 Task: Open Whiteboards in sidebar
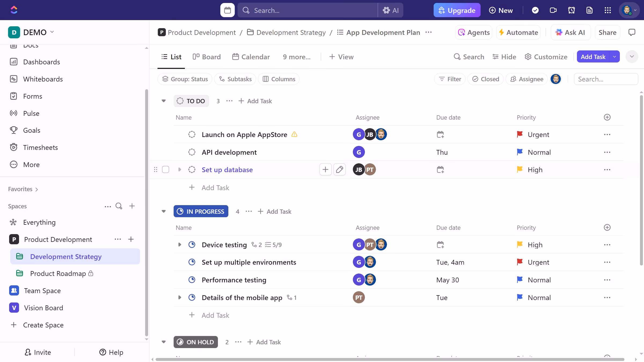43,79
